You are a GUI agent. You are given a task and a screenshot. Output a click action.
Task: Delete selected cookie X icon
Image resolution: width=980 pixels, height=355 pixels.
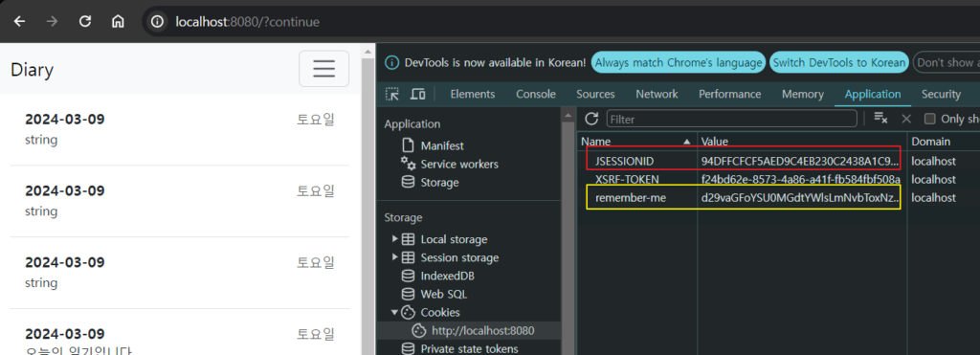point(906,119)
